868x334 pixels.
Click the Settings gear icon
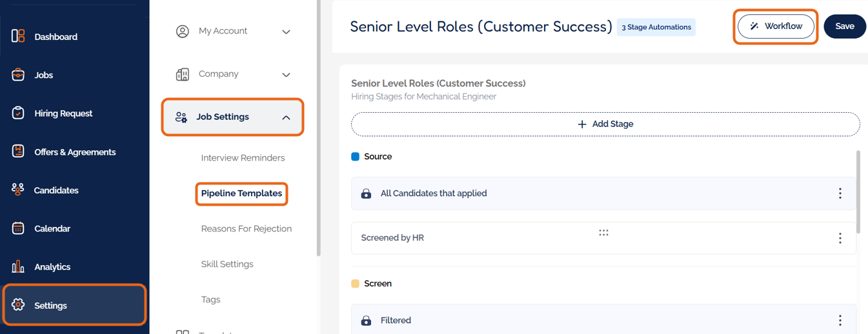coord(18,305)
